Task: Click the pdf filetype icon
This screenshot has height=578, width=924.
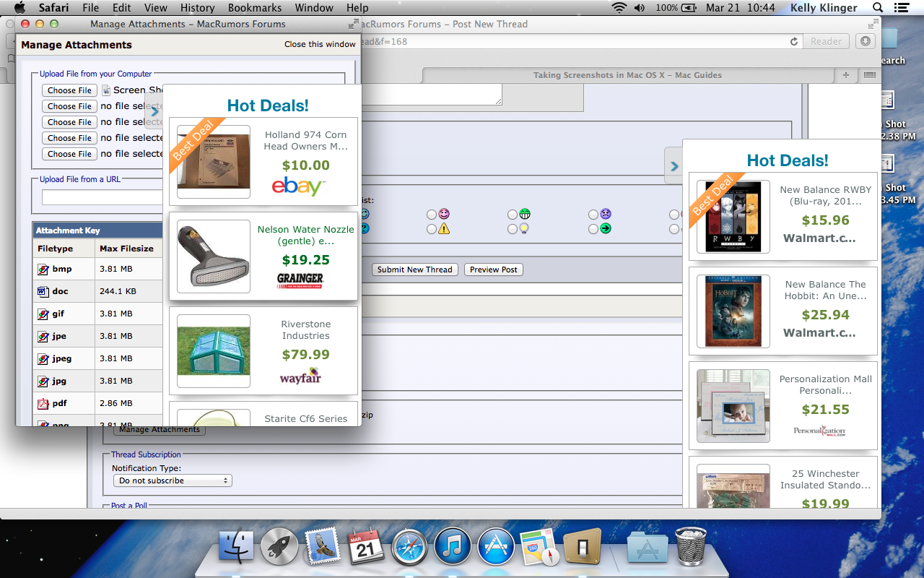Action: (x=43, y=404)
